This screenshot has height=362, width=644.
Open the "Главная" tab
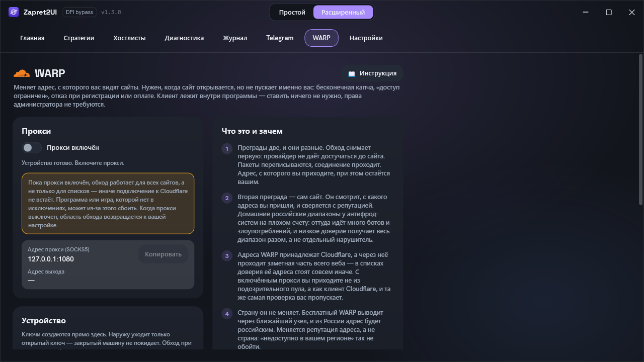point(32,38)
